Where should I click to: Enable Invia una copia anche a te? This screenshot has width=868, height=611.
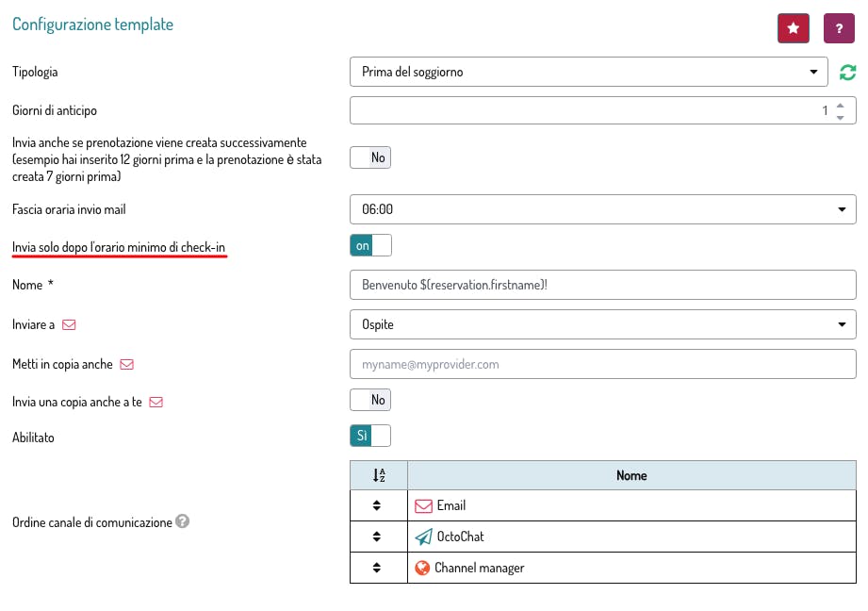370,400
